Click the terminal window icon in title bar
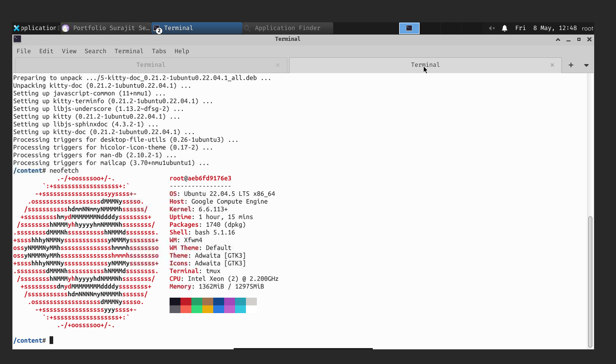Screen dimensions: 616x364 click(17, 39)
